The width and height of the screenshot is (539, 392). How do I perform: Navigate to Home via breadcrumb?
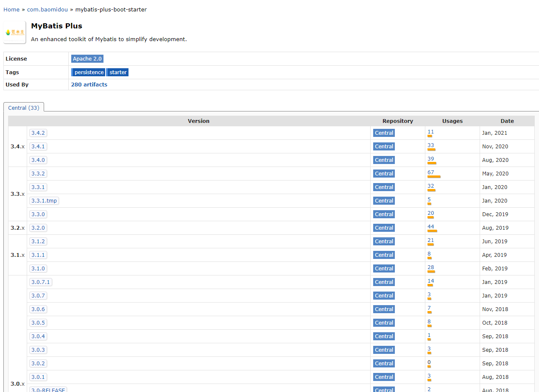[x=11, y=9]
